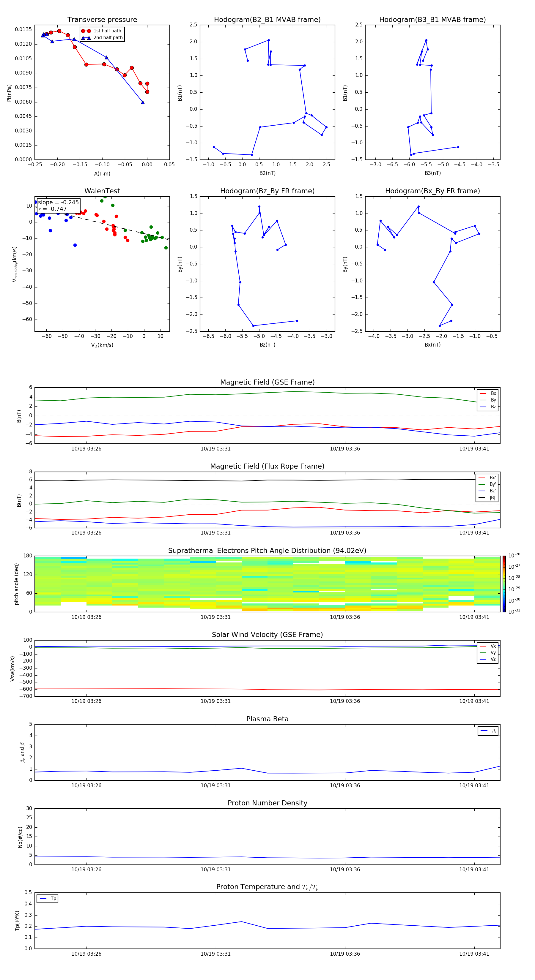The image size is (535, 980).
Task: Click the '1st half path' legend entry
Action: [101, 31]
